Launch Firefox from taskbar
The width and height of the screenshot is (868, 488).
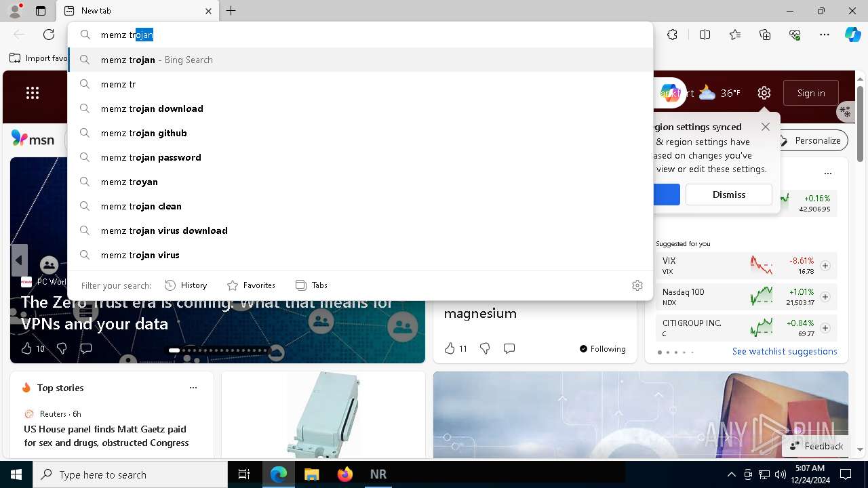(344, 474)
